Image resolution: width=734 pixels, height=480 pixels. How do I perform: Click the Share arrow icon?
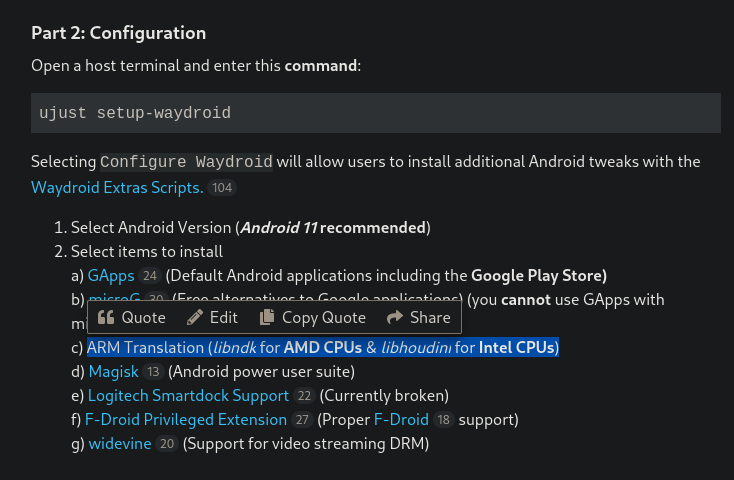(395, 318)
